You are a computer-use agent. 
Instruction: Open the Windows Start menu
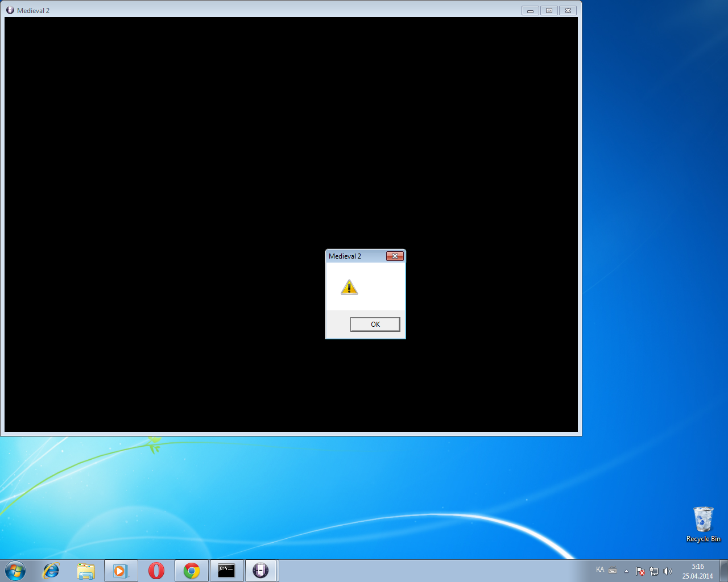coord(15,571)
